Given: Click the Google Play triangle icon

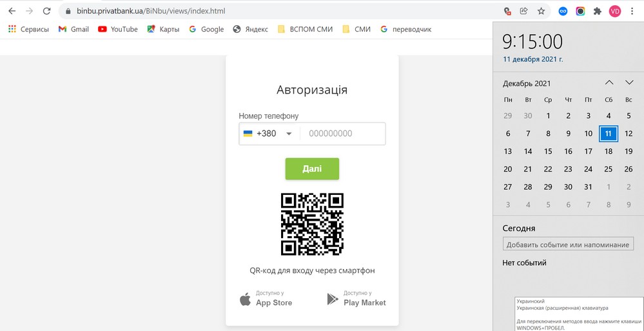Looking at the screenshot, I should tap(332, 299).
